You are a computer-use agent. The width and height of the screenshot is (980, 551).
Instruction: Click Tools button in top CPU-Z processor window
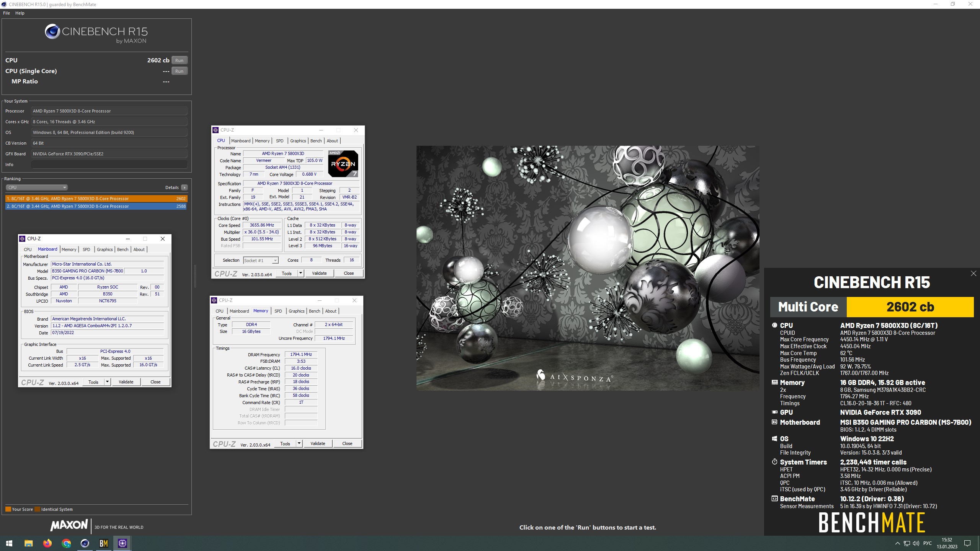pyautogui.click(x=287, y=273)
